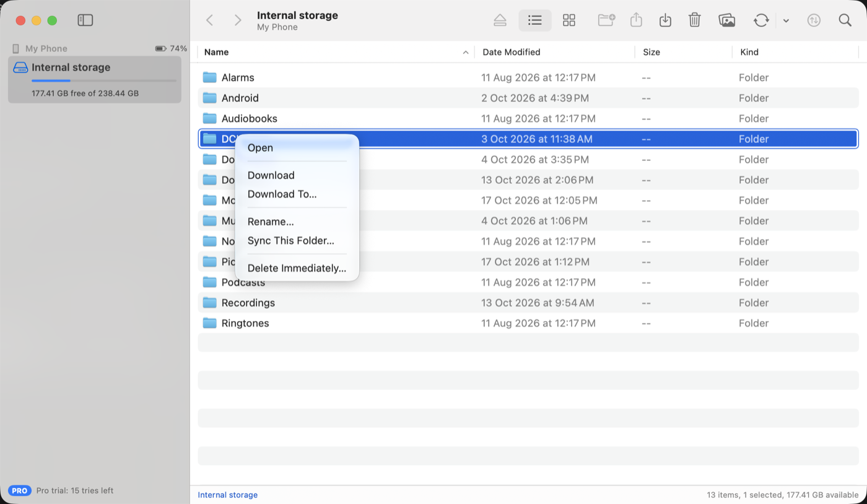
Task: Click date 4 Oct 2026 at 3:35 PM
Action: [x=535, y=159]
